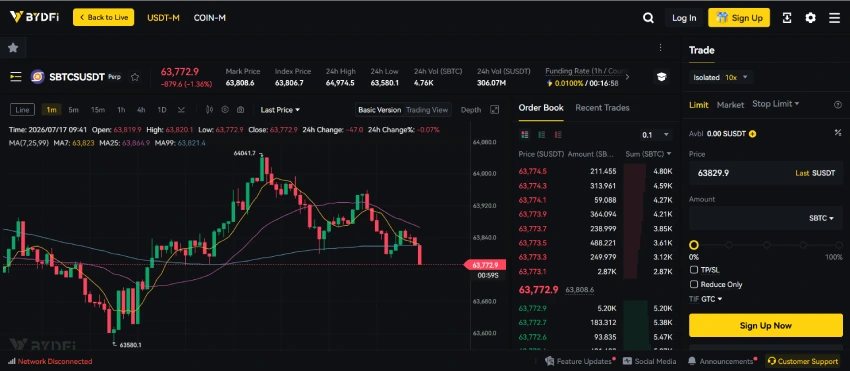Switch to the Order Book tab

pos(541,107)
